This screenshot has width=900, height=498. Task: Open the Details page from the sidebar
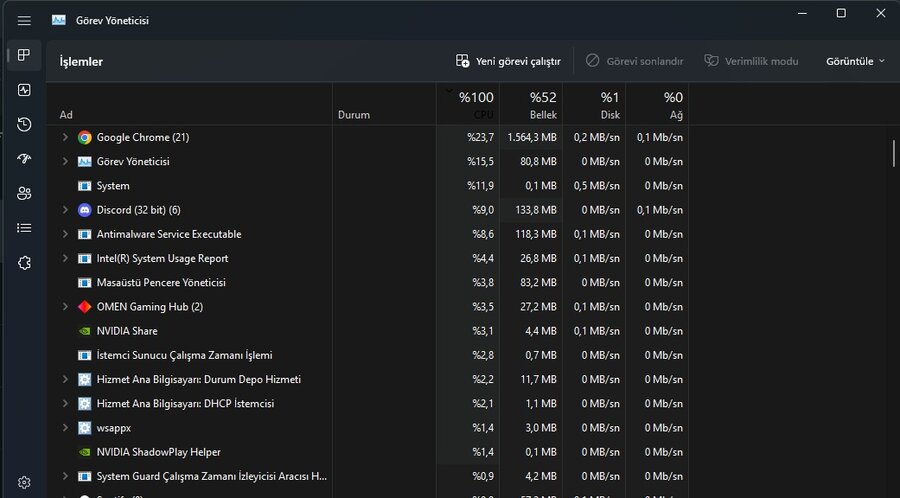[x=24, y=228]
